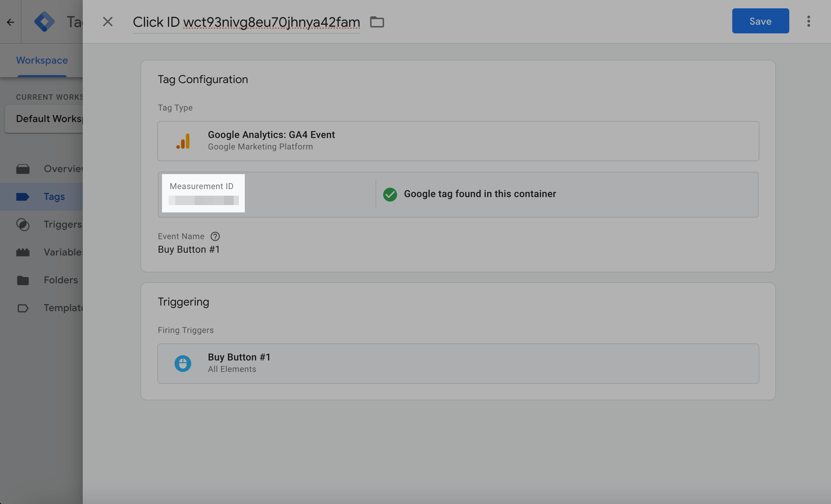Click the Tags sidebar icon
The height and width of the screenshot is (504, 831).
pos(23,197)
